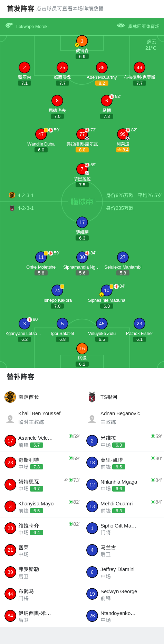
Task: Click the Kaizer Chiefs team crest
Action: pyautogui.click(x=10, y=397)
